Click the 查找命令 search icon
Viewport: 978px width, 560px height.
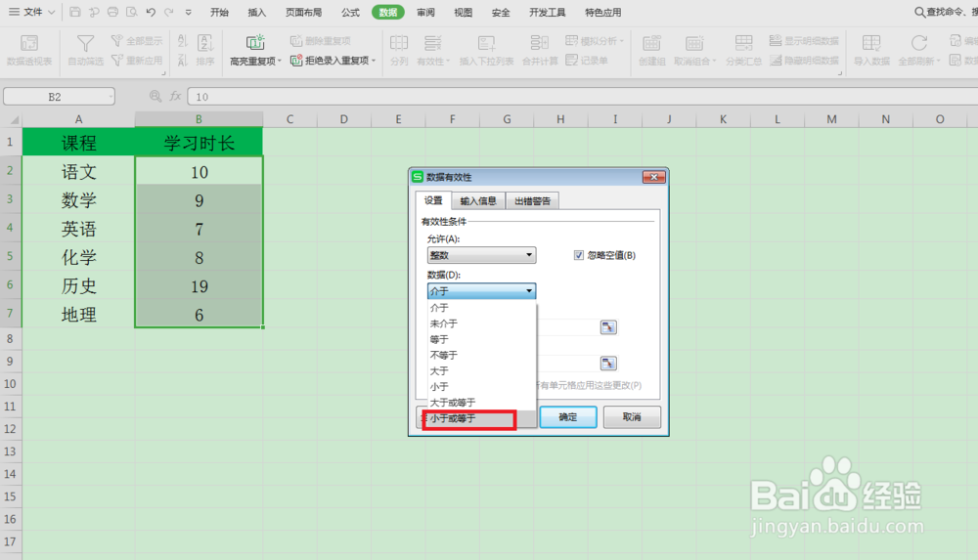919,12
